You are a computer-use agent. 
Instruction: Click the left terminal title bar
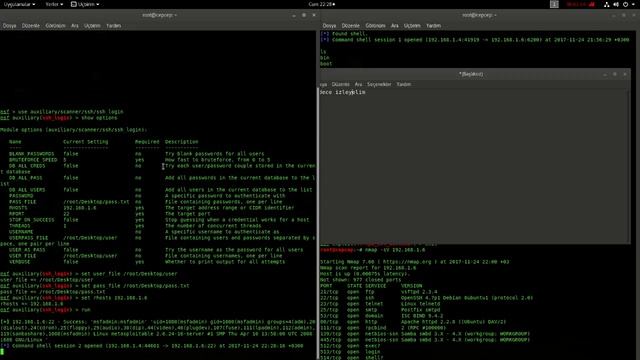pos(159,15)
